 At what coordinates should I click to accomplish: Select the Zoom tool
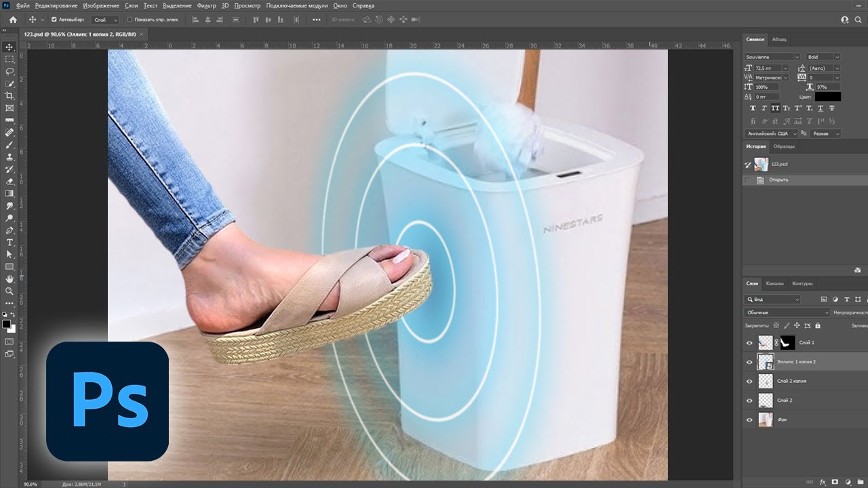pos(9,291)
